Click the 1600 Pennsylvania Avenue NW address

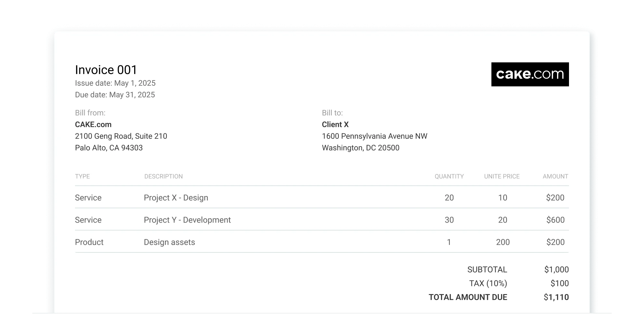pos(374,136)
